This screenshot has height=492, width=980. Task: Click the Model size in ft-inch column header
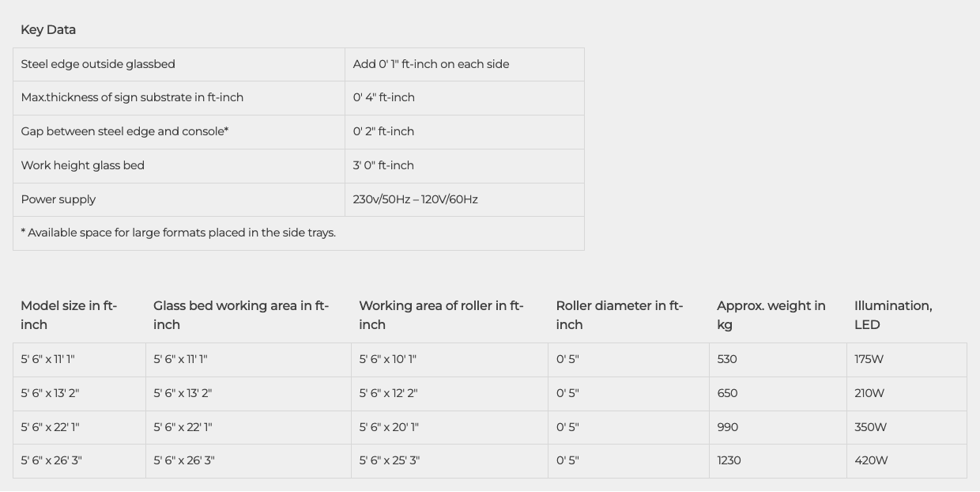point(69,315)
